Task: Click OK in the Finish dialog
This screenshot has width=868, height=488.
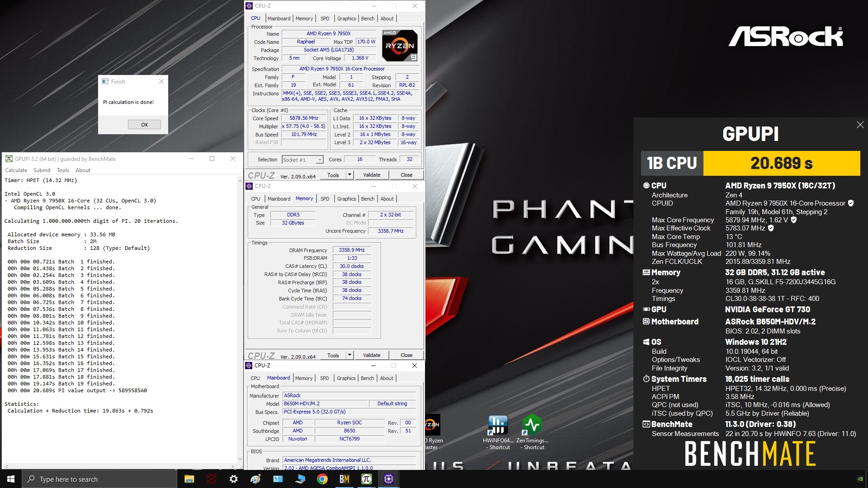Action: (x=144, y=125)
